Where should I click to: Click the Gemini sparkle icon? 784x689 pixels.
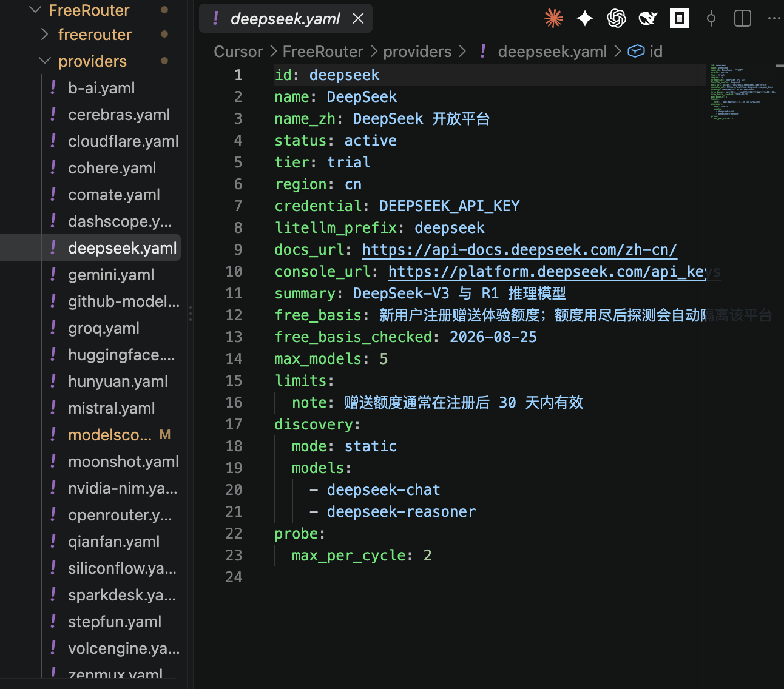(x=585, y=18)
